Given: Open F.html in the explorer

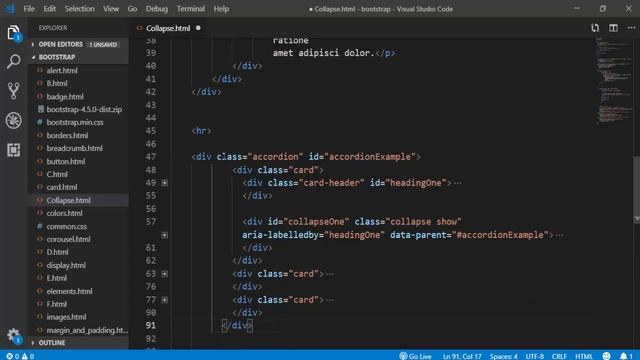Looking at the screenshot, I should coord(78,304).
